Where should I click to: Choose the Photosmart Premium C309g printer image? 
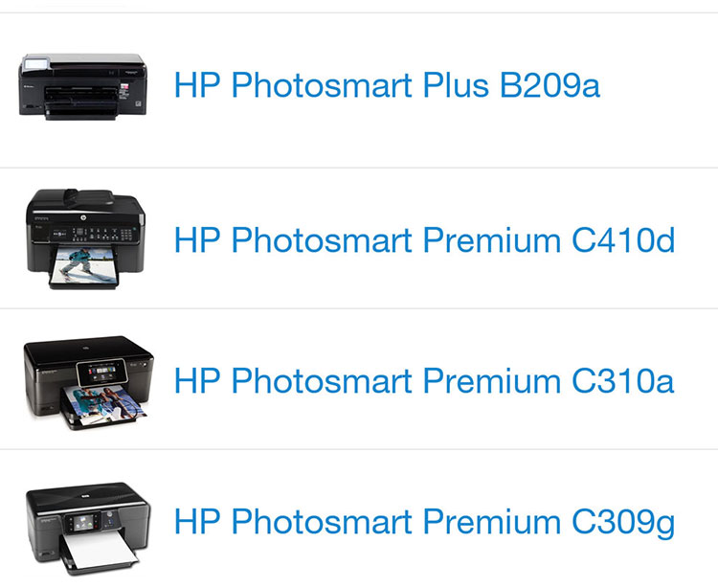pos(88,528)
